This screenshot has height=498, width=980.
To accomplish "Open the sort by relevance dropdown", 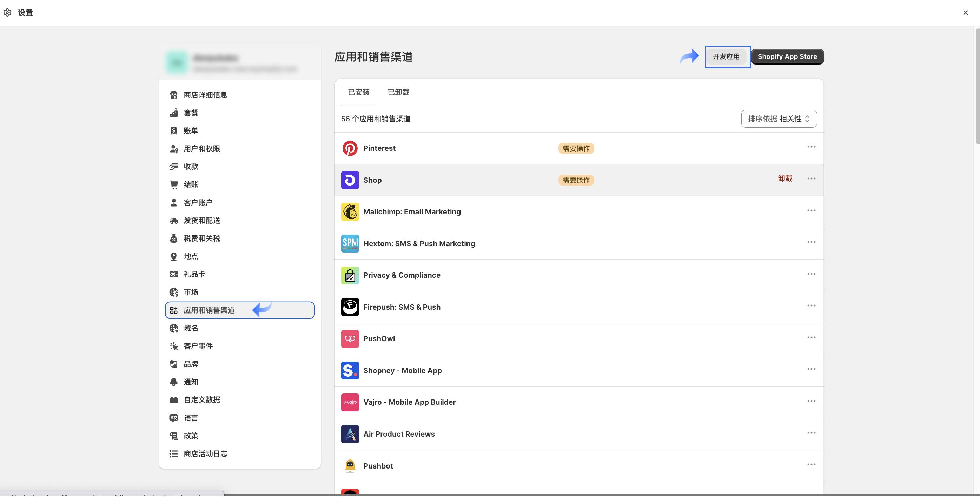I will 779,119.
